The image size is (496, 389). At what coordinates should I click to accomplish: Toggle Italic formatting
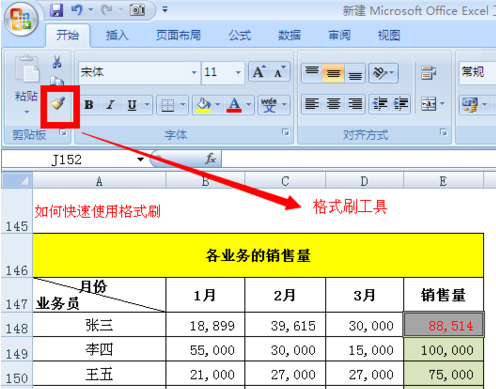click(110, 105)
